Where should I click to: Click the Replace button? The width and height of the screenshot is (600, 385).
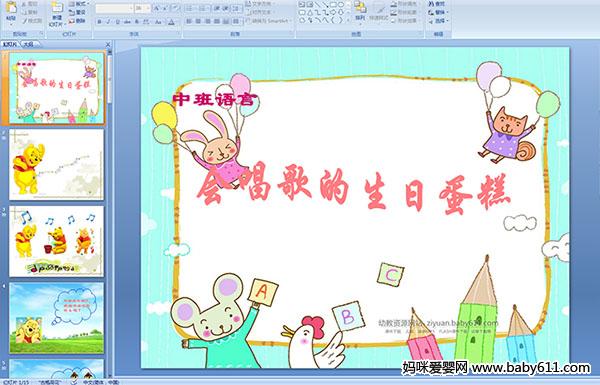[x=437, y=12]
